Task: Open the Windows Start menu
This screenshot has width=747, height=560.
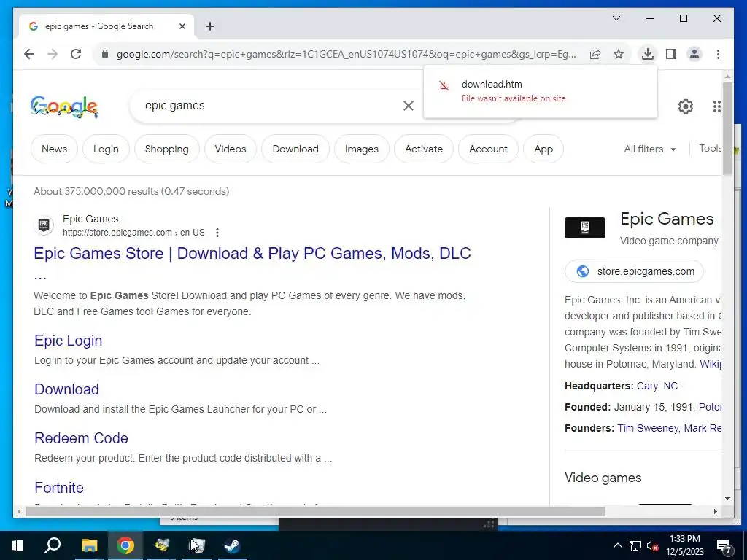Action: (18, 545)
